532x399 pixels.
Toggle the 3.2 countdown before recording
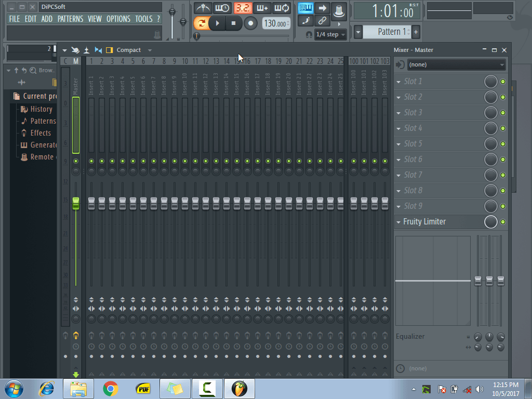click(243, 8)
